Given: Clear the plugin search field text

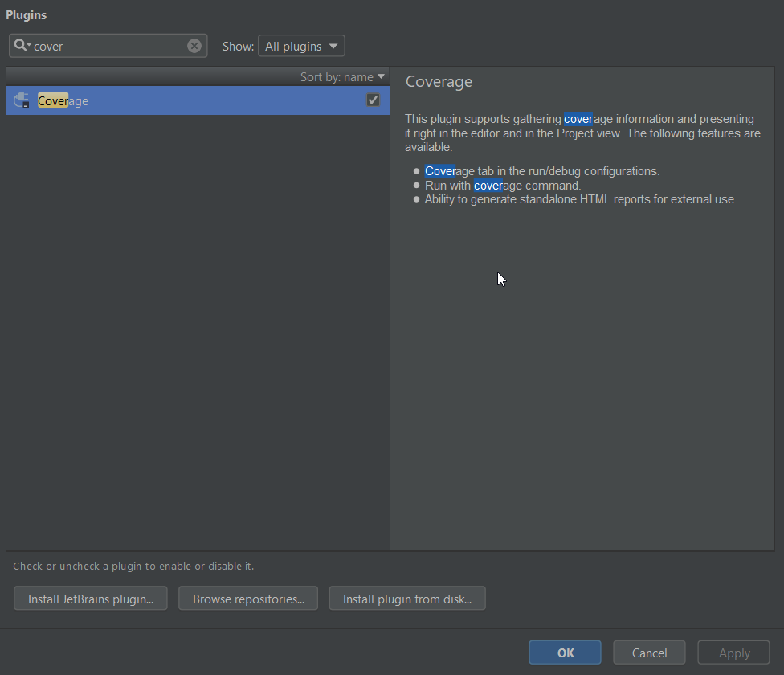Looking at the screenshot, I should pyautogui.click(x=194, y=46).
